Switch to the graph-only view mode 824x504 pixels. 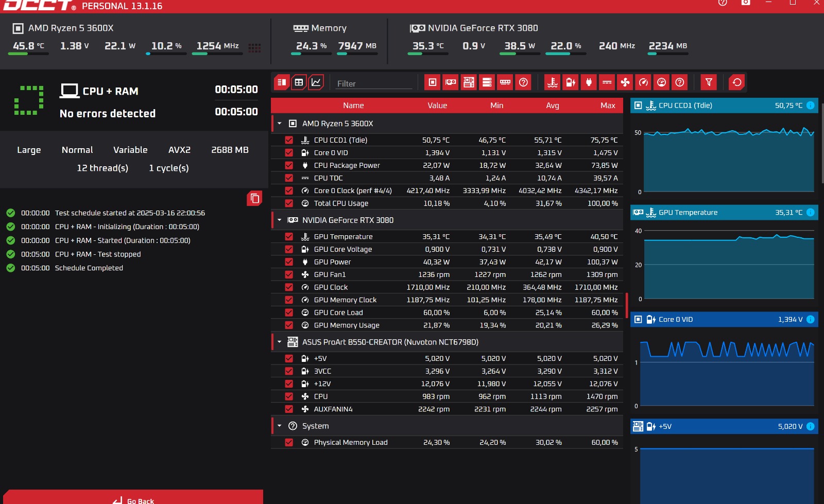click(316, 82)
